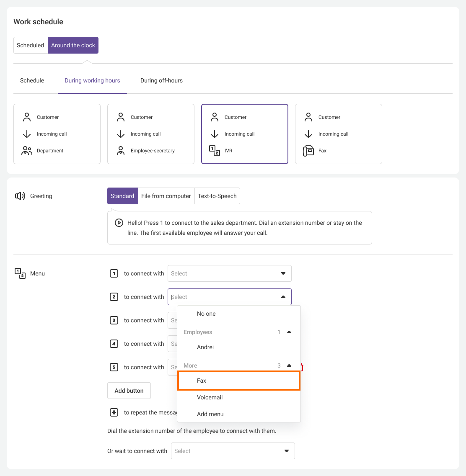The width and height of the screenshot is (466, 476).
Task: Click the star key repeat icon
Action: [114, 412]
